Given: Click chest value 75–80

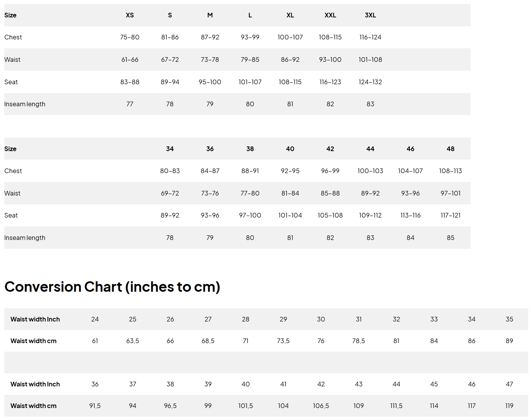Looking at the screenshot, I should pos(130,37).
